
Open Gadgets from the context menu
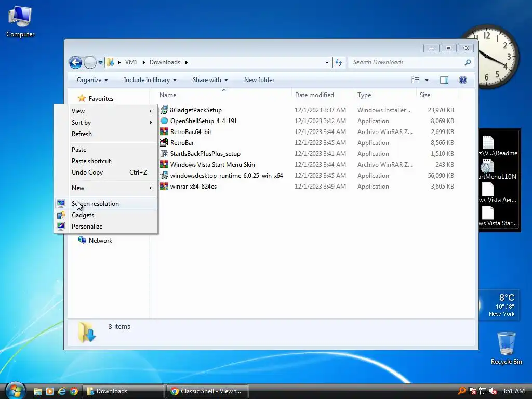click(105, 215)
